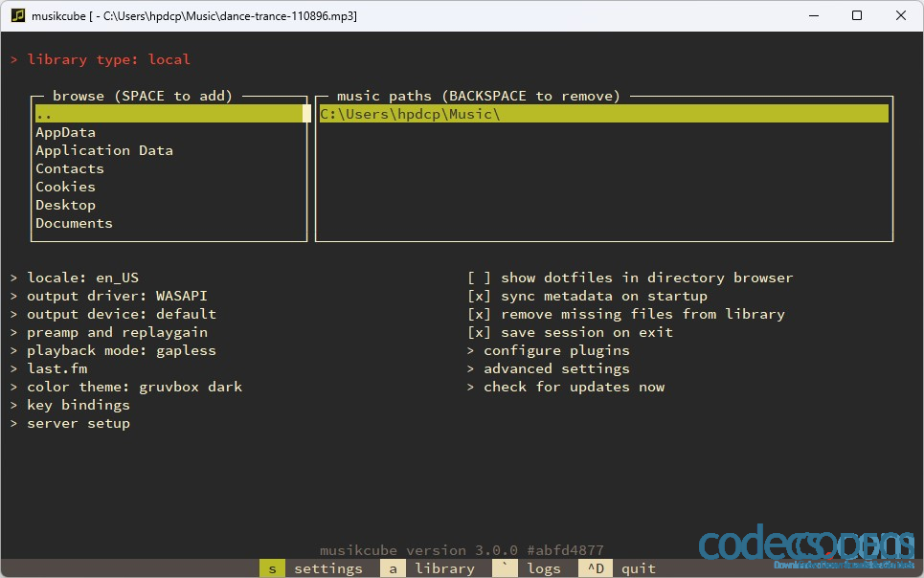Image resolution: width=924 pixels, height=578 pixels.
Task: Open the server setup option
Action: [70, 424]
